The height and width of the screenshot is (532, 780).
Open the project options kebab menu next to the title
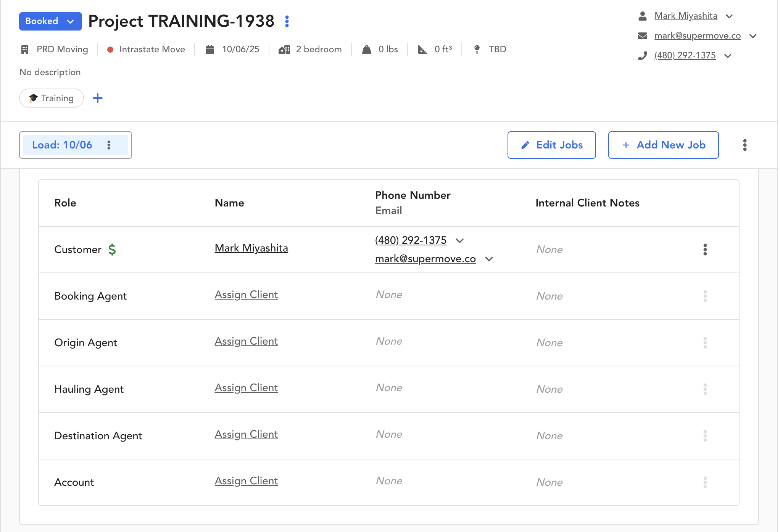click(x=287, y=21)
